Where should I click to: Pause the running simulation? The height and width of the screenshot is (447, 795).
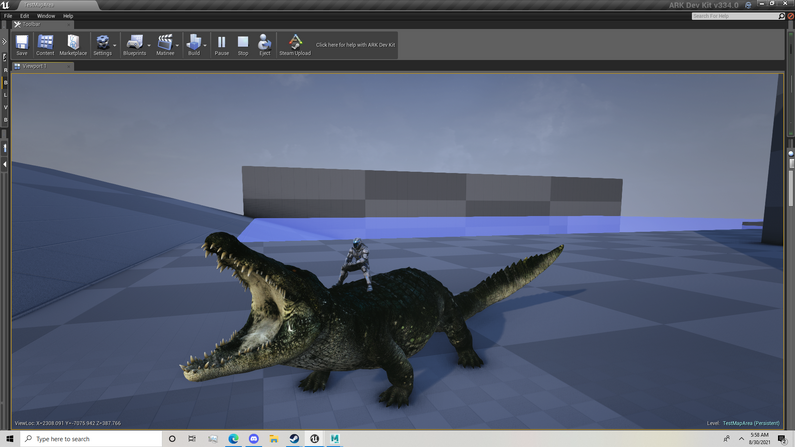pyautogui.click(x=222, y=45)
